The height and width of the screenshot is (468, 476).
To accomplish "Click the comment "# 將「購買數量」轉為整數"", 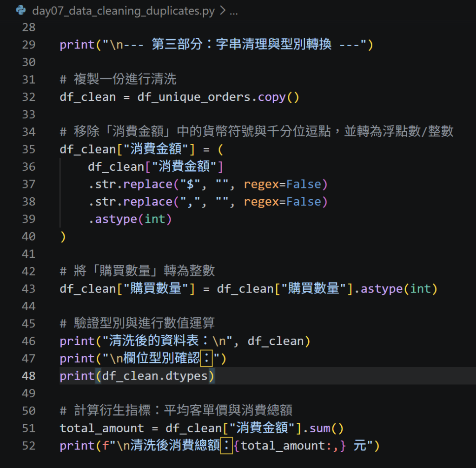I will click(137, 271).
